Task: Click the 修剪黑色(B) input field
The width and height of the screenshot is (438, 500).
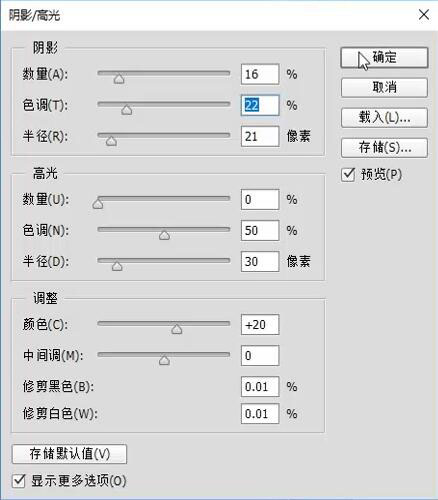Action: [260, 387]
